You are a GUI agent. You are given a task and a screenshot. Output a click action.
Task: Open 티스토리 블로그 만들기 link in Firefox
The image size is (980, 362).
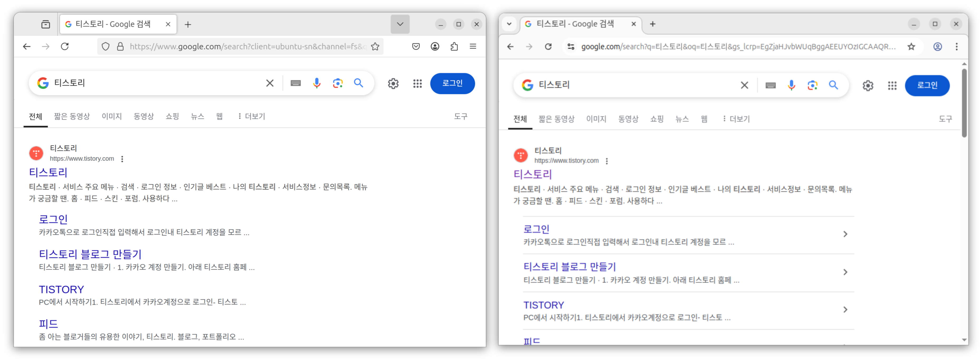coord(90,254)
